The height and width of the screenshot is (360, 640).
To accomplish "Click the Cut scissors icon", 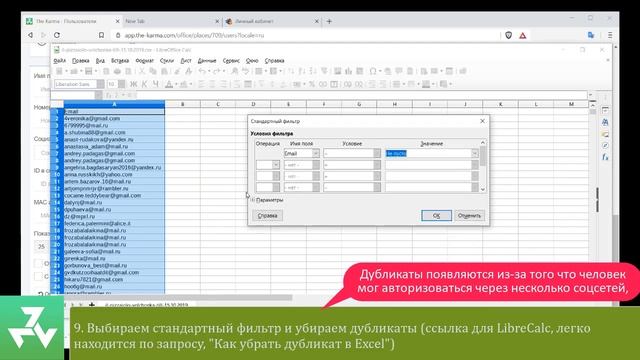I will 142,71.
